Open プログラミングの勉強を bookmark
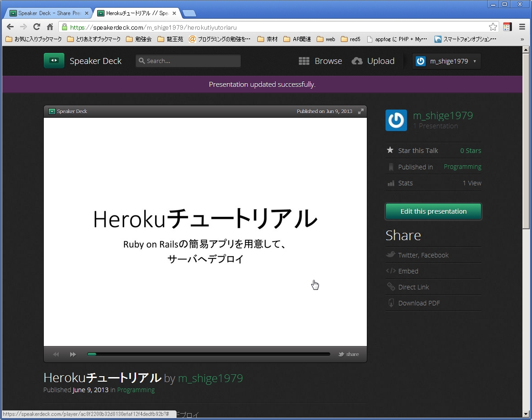Viewport: 532px width, 420px height. pos(220,39)
